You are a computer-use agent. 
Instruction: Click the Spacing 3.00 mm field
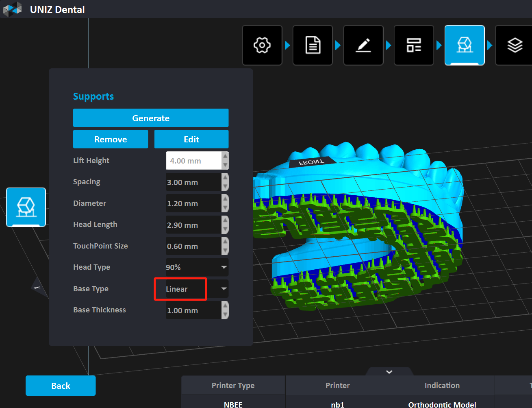194,182
